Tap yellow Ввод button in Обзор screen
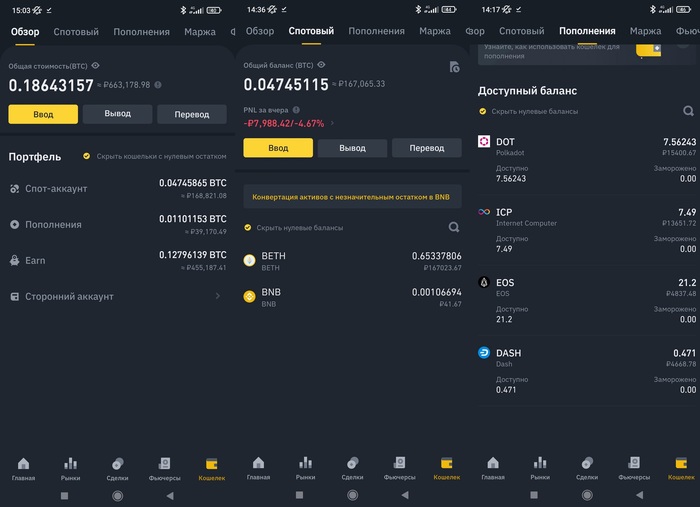 pos(43,114)
